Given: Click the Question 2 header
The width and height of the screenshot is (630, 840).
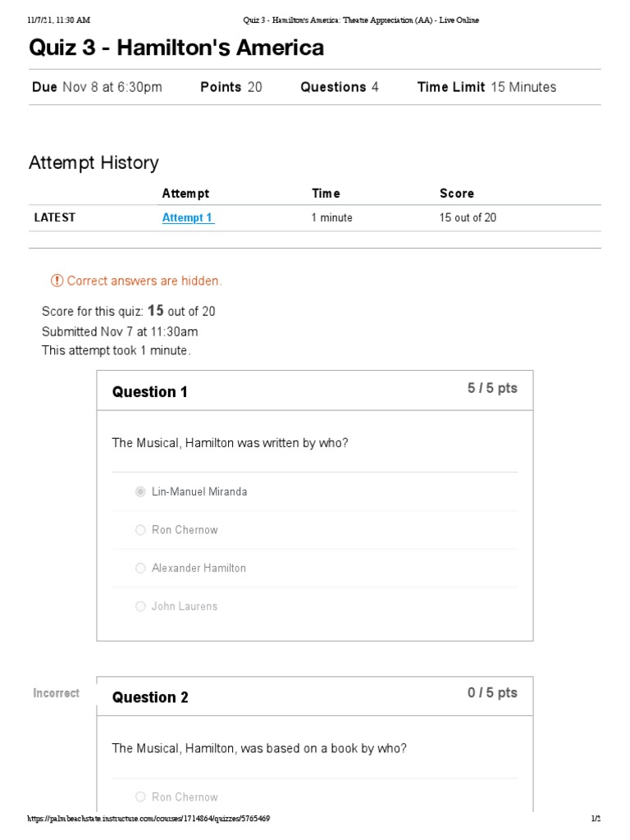Looking at the screenshot, I should (150, 697).
